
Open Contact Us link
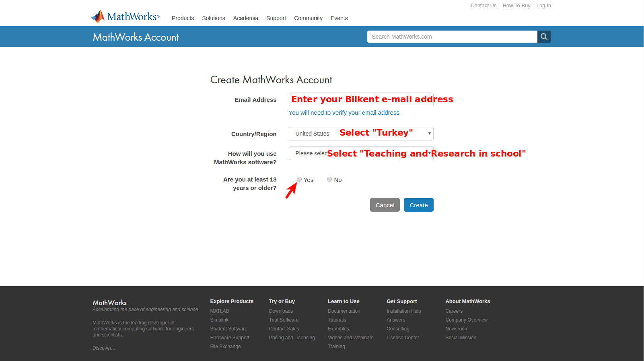[484, 6]
